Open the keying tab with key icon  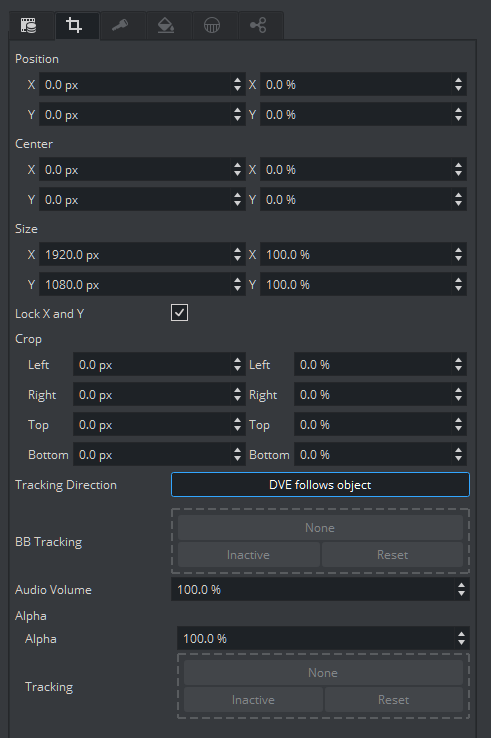pos(120,25)
